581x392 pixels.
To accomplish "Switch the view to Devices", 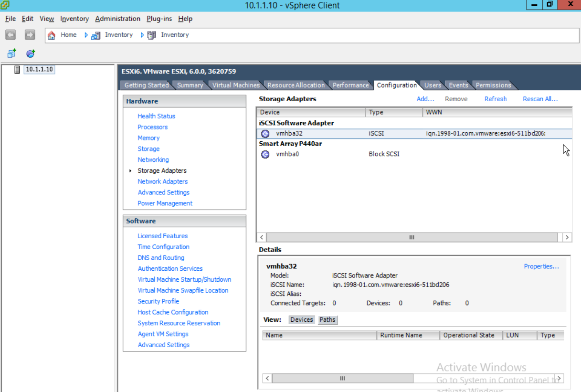I will [x=301, y=319].
